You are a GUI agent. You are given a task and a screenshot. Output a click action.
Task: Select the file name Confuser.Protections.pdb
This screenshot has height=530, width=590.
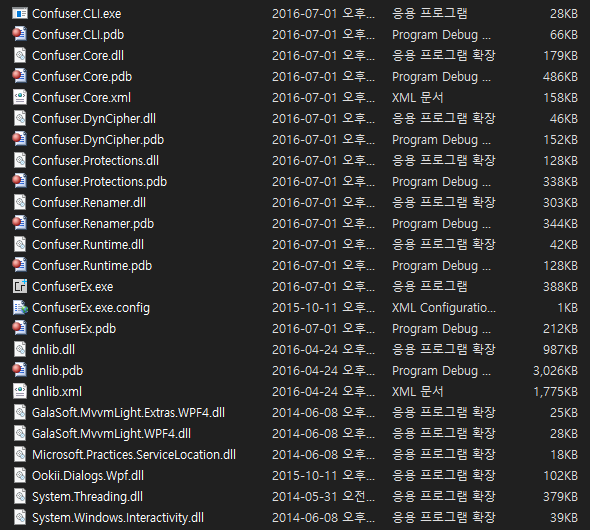pyautogui.click(x=99, y=182)
